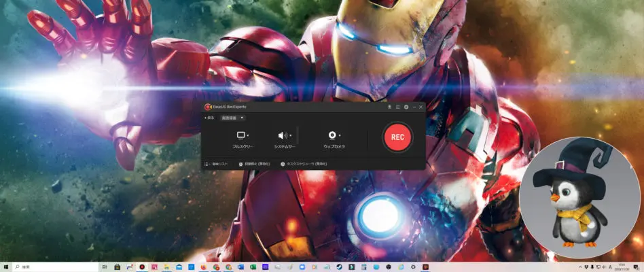Open the recording mode dropdown
The image size is (644, 272).
pyautogui.click(x=233, y=118)
